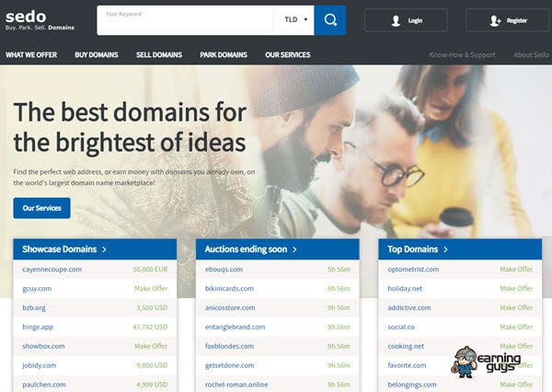Open rochel-roman.online auction
The image size is (552, 392).
pyautogui.click(x=236, y=385)
